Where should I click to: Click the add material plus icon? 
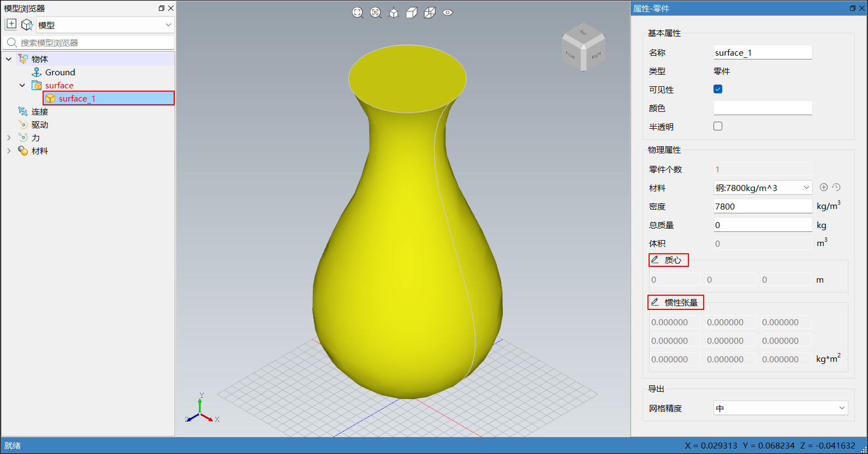click(x=824, y=187)
